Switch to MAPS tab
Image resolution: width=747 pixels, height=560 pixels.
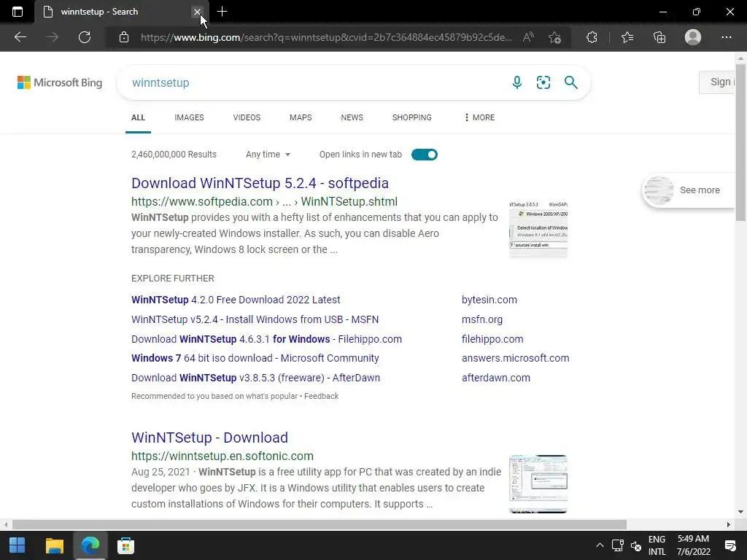point(301,117)
